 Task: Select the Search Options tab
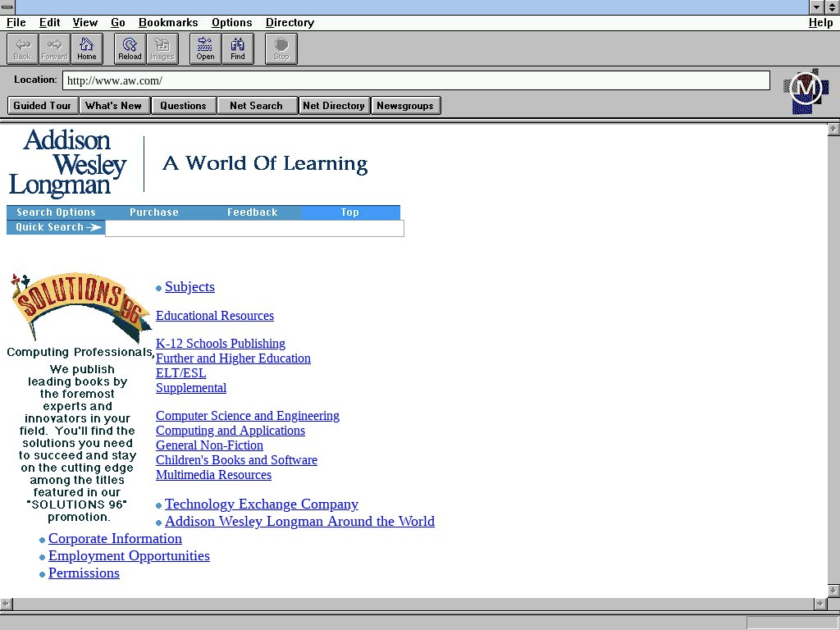(56, 212)
